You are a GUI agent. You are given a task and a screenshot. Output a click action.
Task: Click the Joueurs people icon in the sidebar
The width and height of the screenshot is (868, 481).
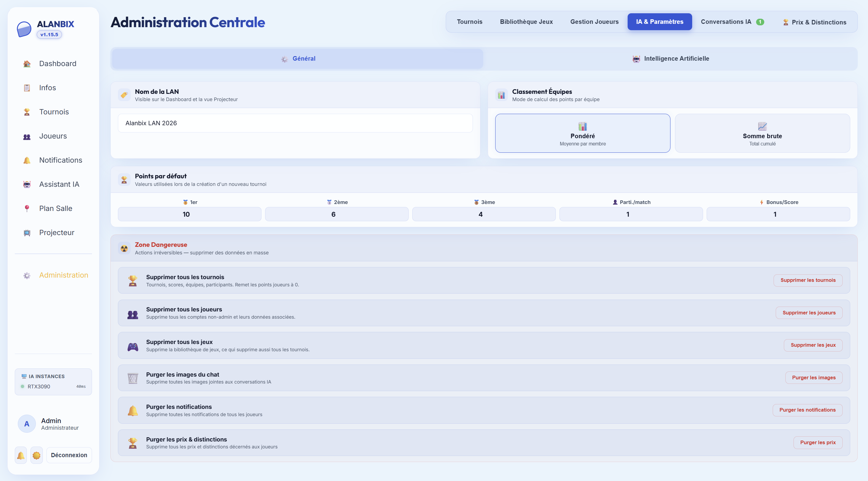pyautogui.click(x=27, y=136)
